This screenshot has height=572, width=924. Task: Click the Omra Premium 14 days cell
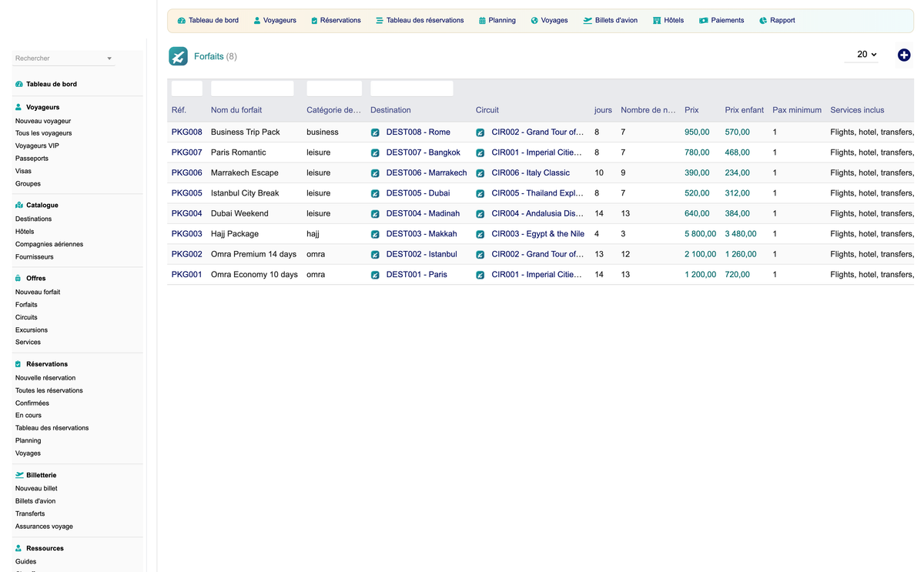click(x=253, y=254)
